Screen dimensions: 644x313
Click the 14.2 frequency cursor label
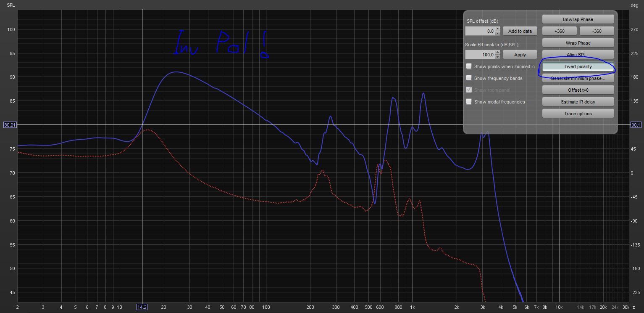click(x=142, y=307)
